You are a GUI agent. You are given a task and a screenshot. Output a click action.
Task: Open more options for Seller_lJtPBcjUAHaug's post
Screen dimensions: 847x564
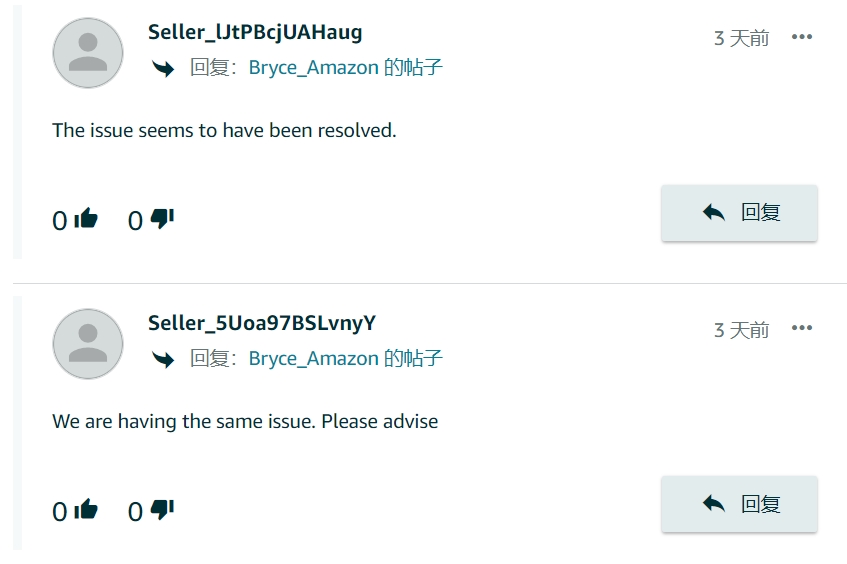point(802,37)
